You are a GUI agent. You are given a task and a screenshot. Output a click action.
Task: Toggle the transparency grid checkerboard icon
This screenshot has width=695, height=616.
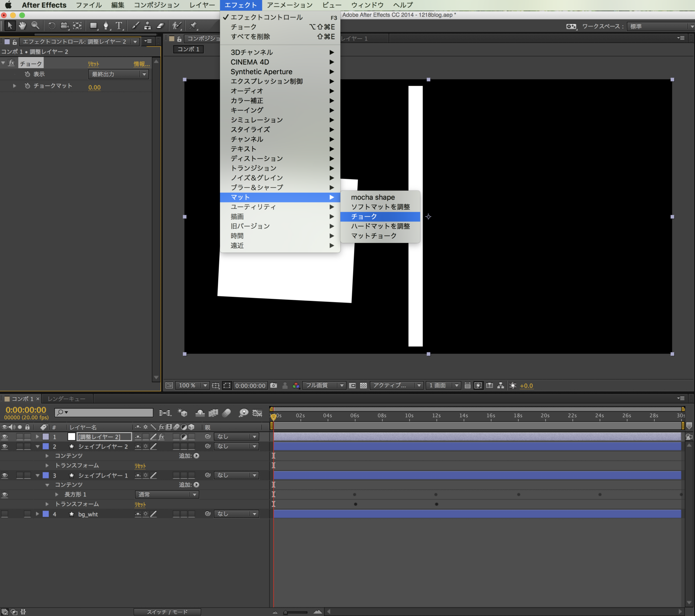363,386
